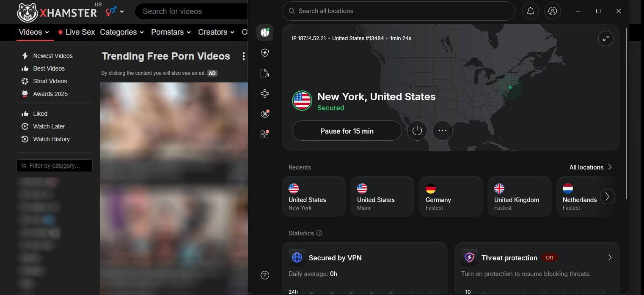Disconnect VPN with the power button

[417, 131]
